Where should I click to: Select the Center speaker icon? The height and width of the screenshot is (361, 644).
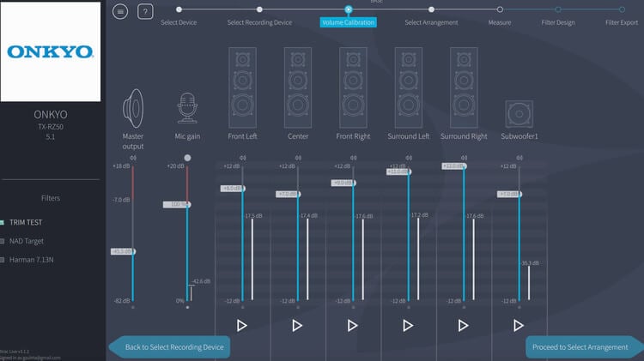coord(298,87)
